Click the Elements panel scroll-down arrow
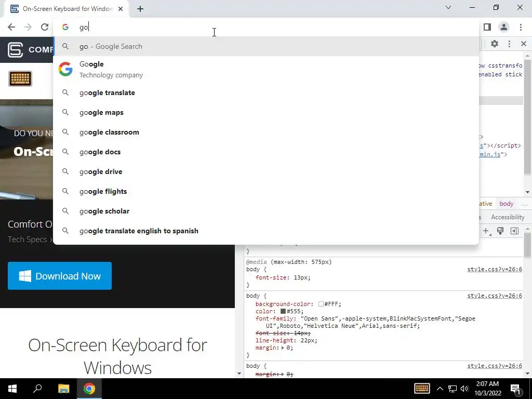 point(528,192)
